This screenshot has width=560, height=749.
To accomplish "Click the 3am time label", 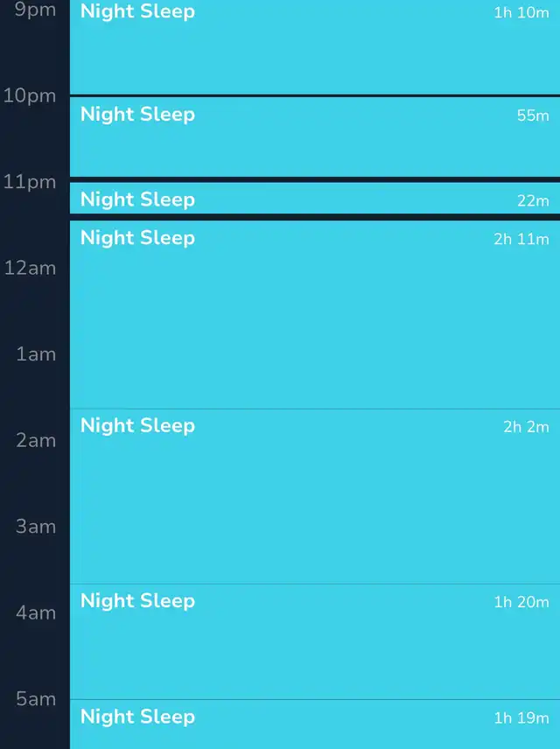I will click(36, 527).
